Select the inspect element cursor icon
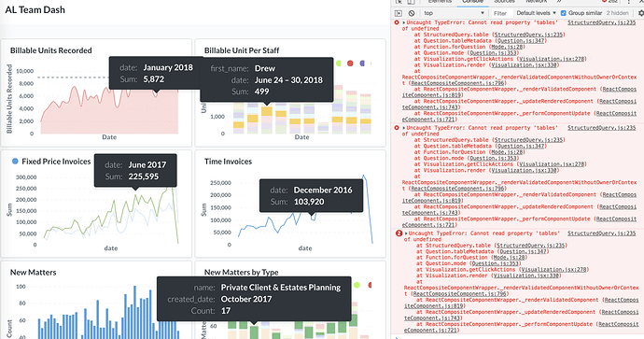Screen dimensions: 644x339 tap(399, 2)
